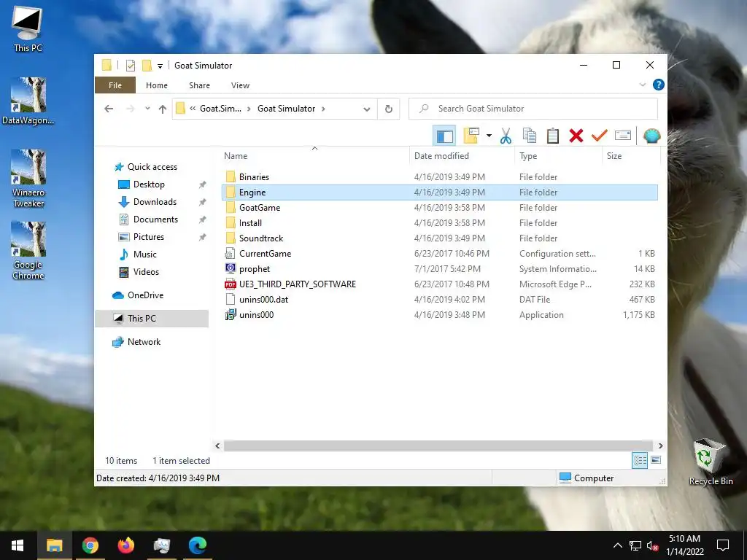747x560 pixels.
Task: Click the Cut scissors icon
Action: coord(506,136)
